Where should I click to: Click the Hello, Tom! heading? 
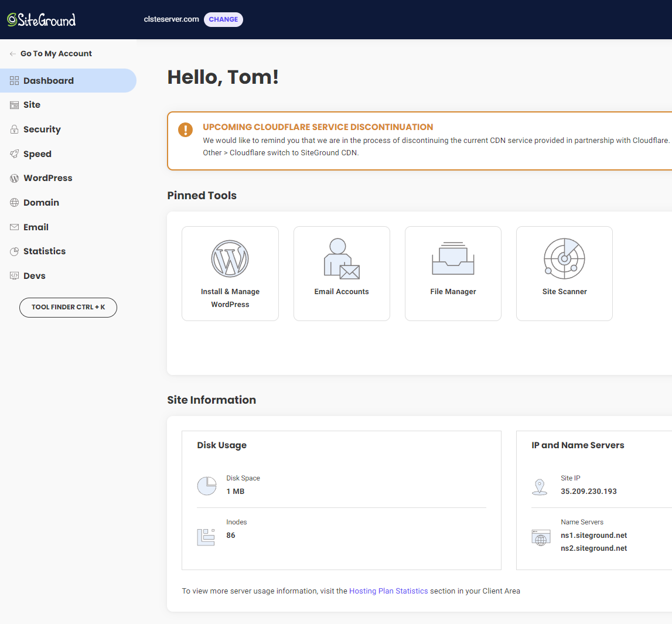tap(223, 77)
